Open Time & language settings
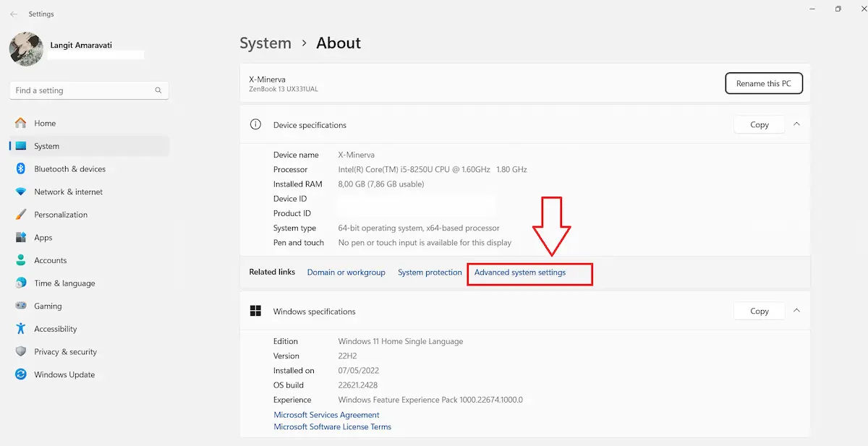868x446 pixels. pyautogui.click(x=89, y=283)
